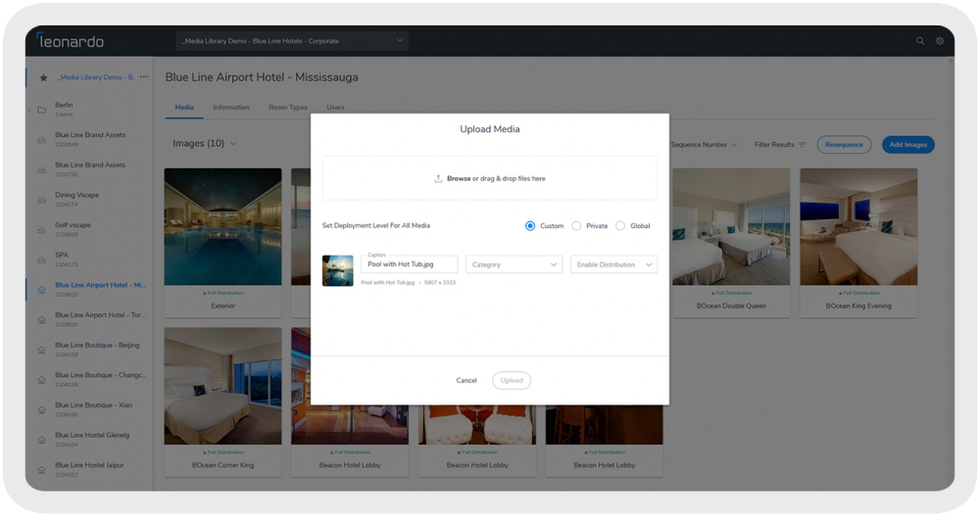
Task: Click the home icon beside Blue Line Hostel Jaipur
Action: (x=42, y=470)
